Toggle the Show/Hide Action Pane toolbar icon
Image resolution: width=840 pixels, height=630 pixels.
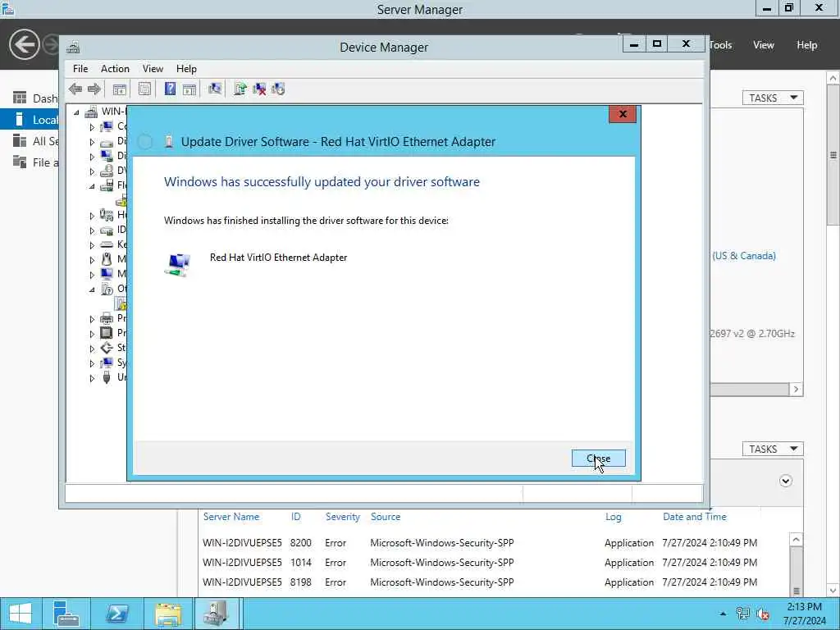pyautogui.click(x=189, y=89)
